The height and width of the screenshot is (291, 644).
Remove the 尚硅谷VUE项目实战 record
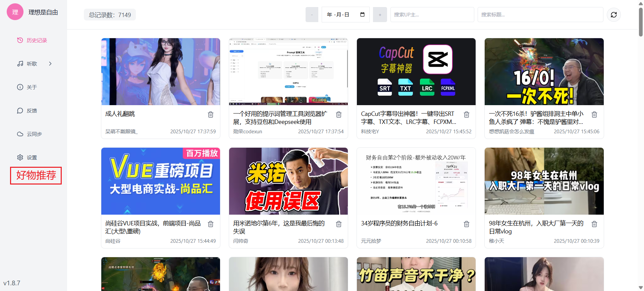point(211,224)
